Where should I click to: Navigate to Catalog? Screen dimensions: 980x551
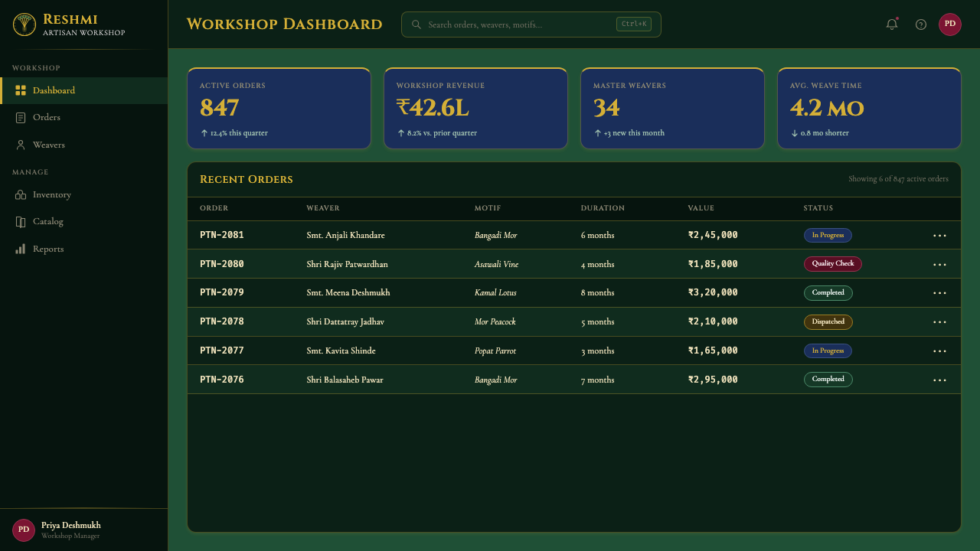click(x=84, y=222)
